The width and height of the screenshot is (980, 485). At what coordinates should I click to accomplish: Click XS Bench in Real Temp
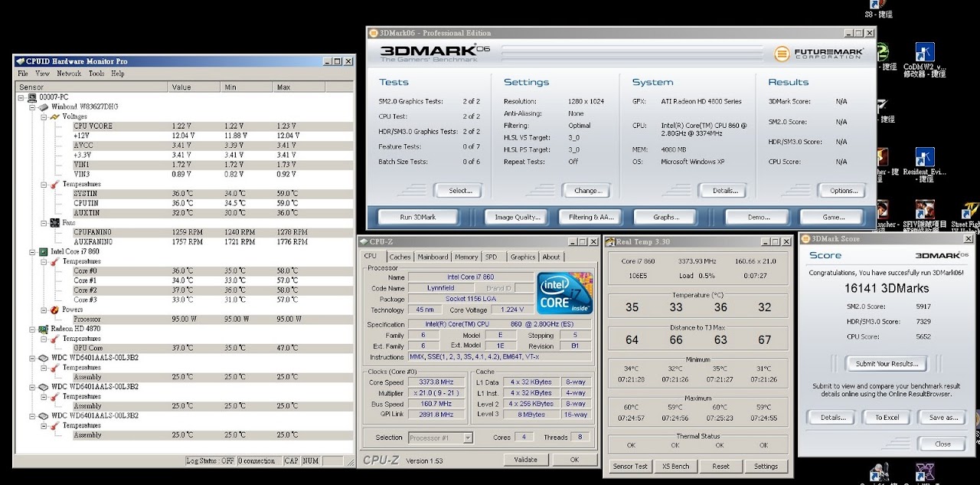click(x=675, y=466)
